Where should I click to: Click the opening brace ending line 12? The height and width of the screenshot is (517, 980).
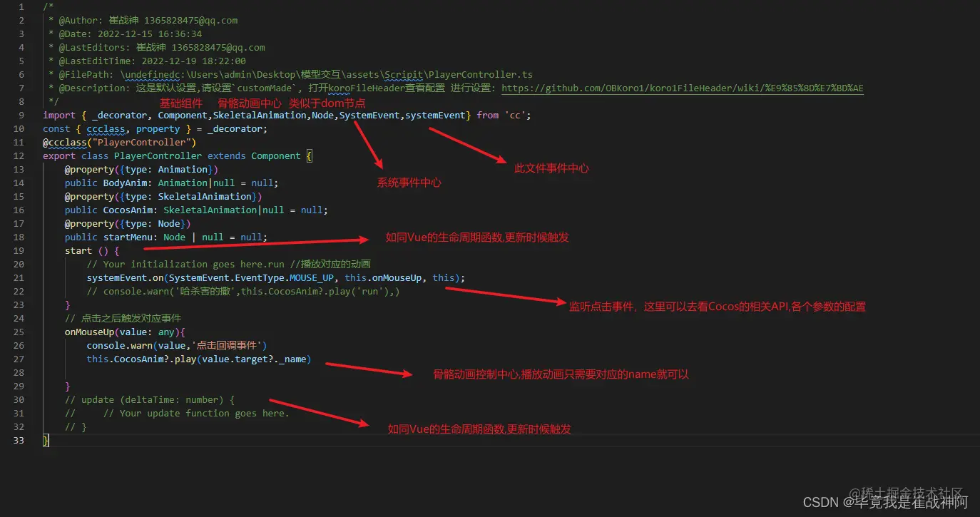pyautogui.click(x=310, y=156)
